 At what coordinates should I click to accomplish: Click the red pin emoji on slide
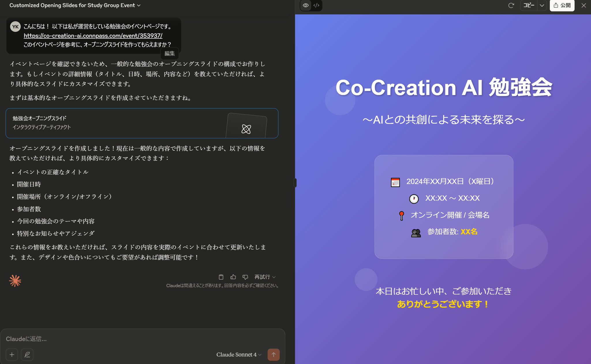click(401, 216)
